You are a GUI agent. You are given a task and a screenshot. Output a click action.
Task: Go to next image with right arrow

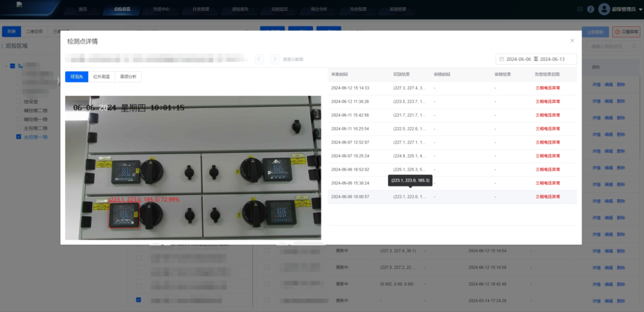pyautogui.click(x=275, y=59)
